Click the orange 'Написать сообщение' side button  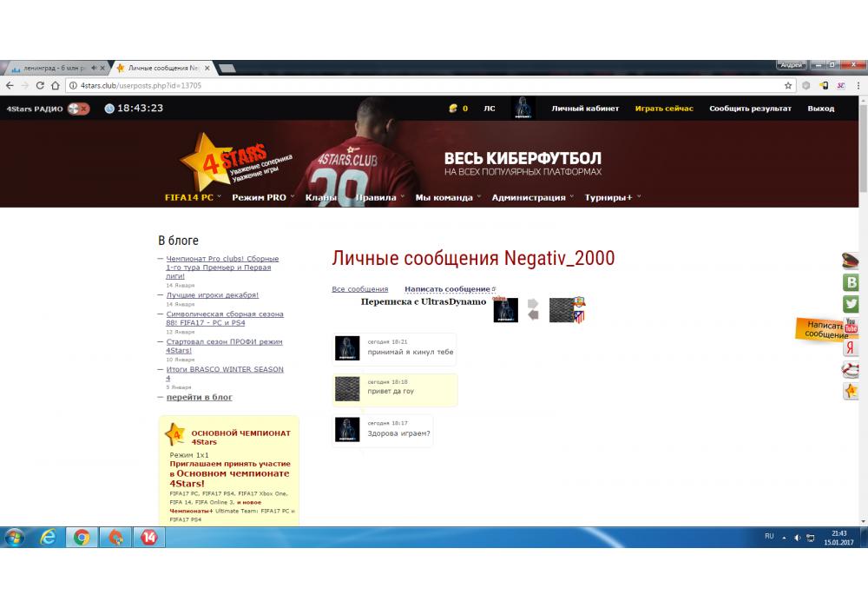820,329
